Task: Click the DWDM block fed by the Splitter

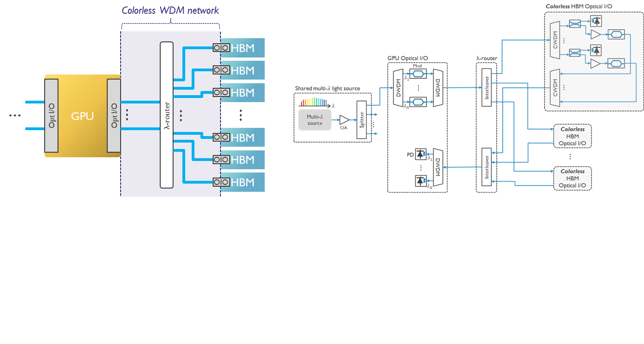Action: tap(398, 87)
